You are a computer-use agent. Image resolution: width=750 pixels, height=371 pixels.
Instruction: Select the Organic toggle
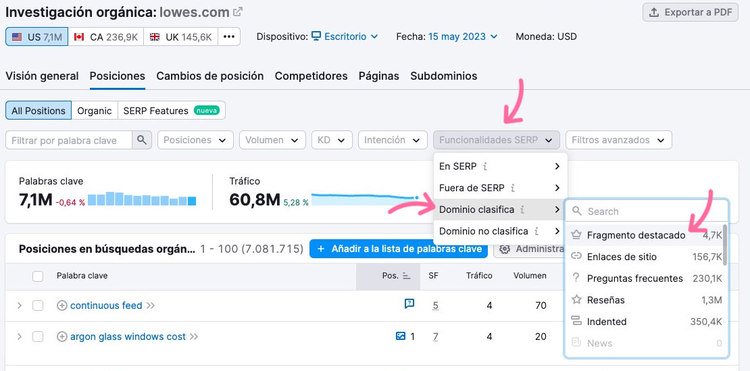(95, 110)
